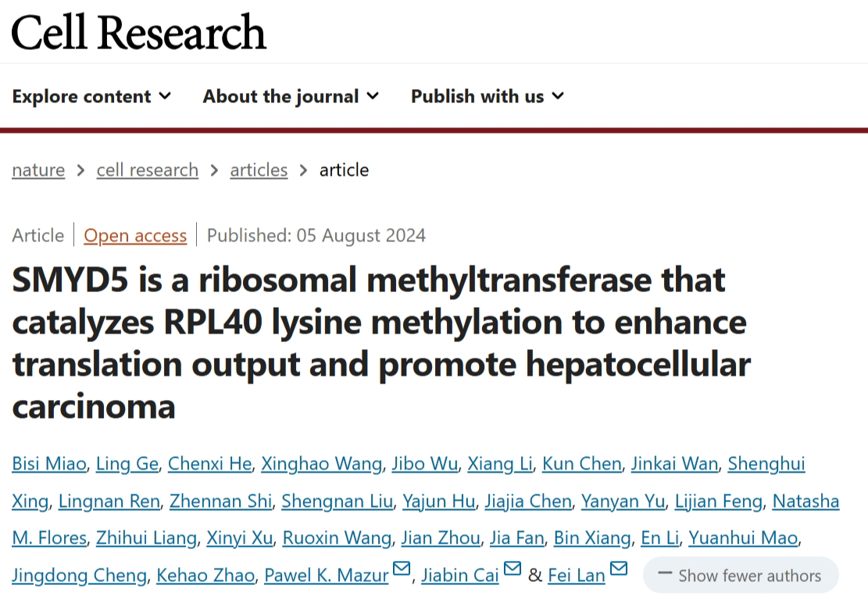
Task: Open the About the journal menu
Action: tap(291, 96)
